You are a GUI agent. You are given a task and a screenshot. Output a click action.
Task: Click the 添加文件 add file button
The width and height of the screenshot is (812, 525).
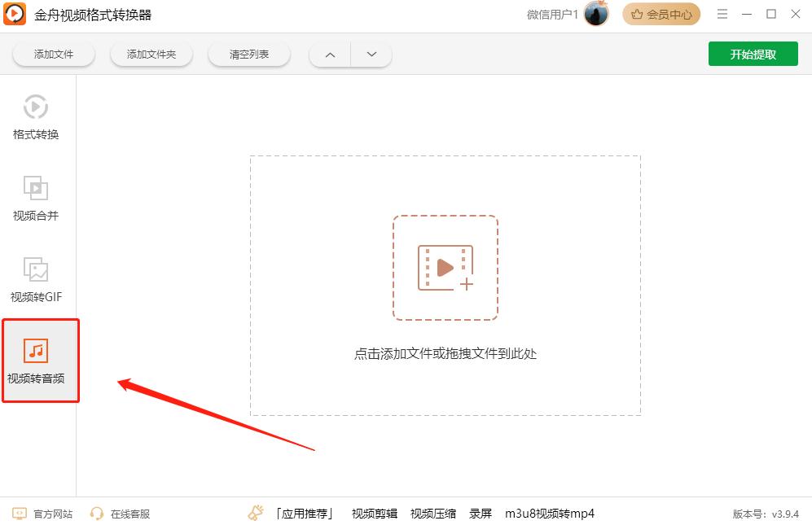[x=54, y=53]
